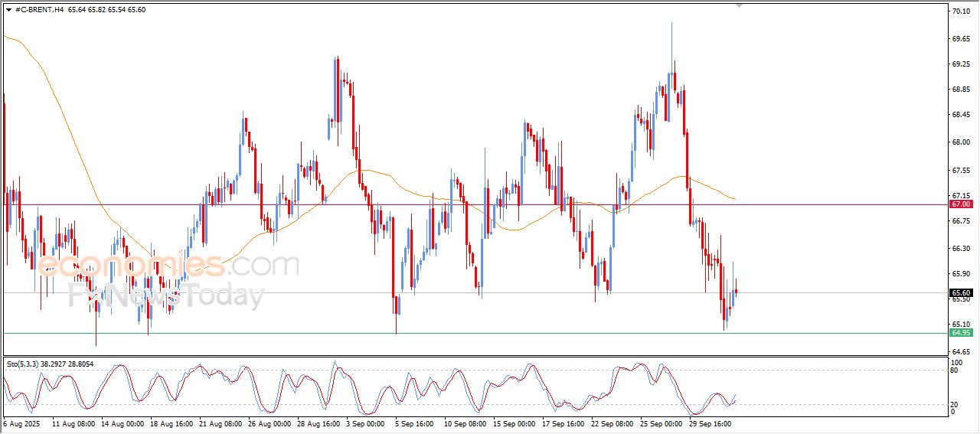Click the dropdown arrow beside #C-BRENT,H4

pos(8,10)
